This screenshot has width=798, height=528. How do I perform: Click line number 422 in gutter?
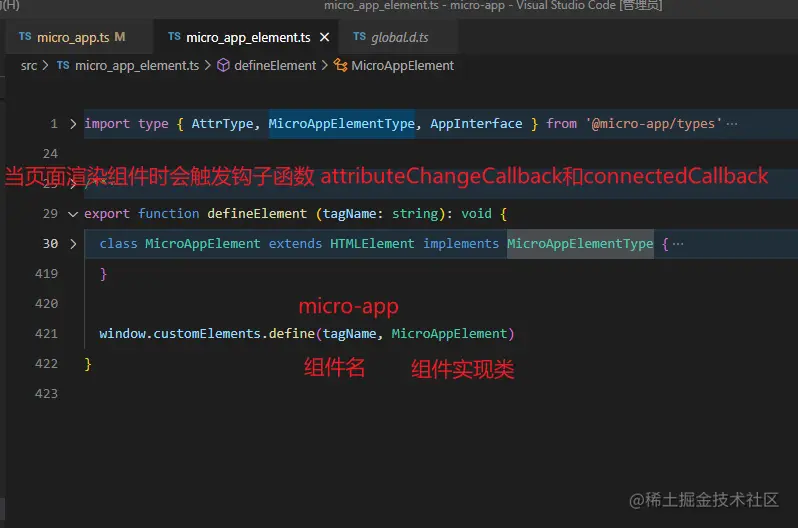coord(46,364)
